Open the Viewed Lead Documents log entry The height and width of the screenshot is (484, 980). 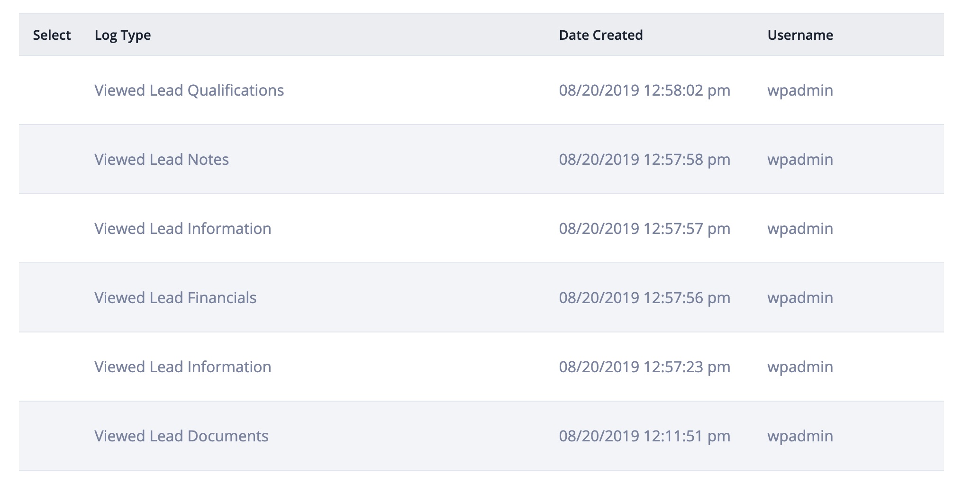(181, 436)
